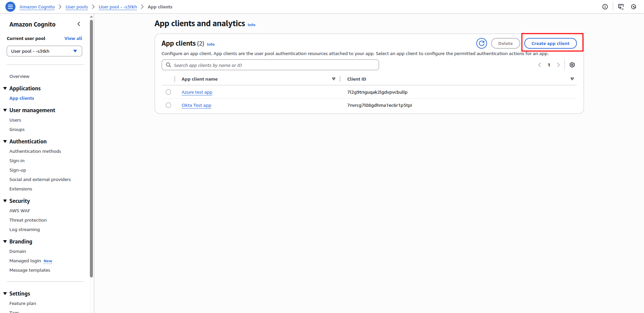Click client ID 7nvrcg7l08gdhma1ec6r1p5tpi
The height and width of the screenshot is (313, 644).
tap(379, 105)
